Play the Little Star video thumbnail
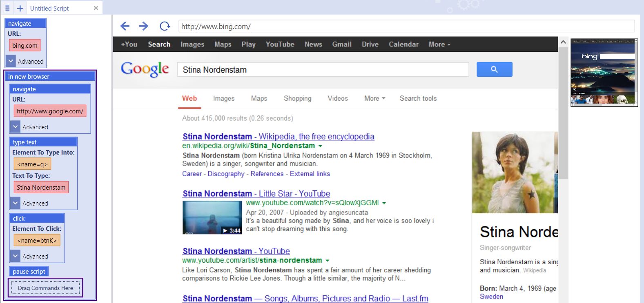644x303 pixels. point(212,217)
